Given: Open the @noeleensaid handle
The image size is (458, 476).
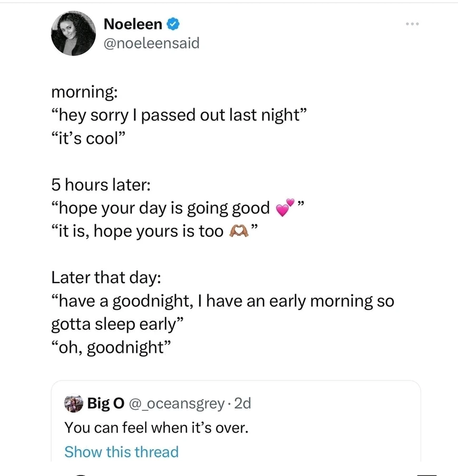Looking at the screenshot, I should (152, 43).
